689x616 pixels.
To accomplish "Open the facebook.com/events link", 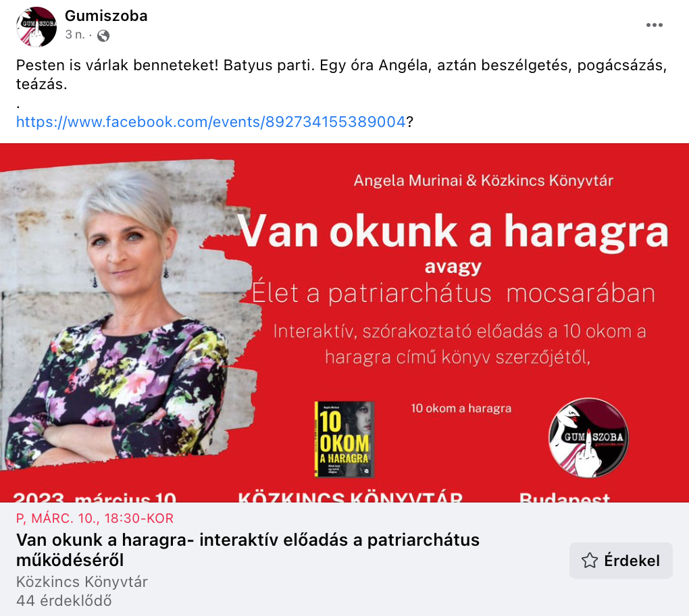I will [x=211, y=122].
